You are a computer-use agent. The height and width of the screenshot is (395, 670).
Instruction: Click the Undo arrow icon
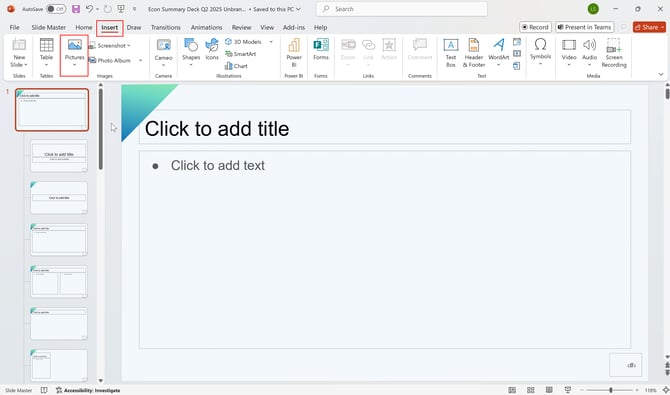point(89,9)
